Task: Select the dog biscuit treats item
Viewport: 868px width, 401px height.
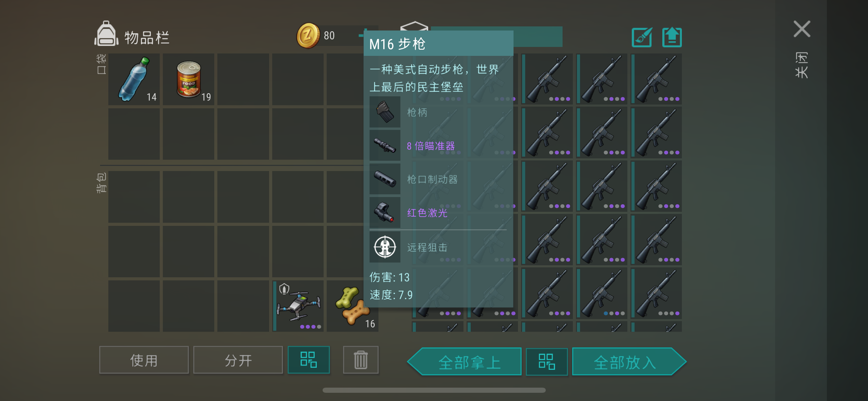Action: point(352,306)
